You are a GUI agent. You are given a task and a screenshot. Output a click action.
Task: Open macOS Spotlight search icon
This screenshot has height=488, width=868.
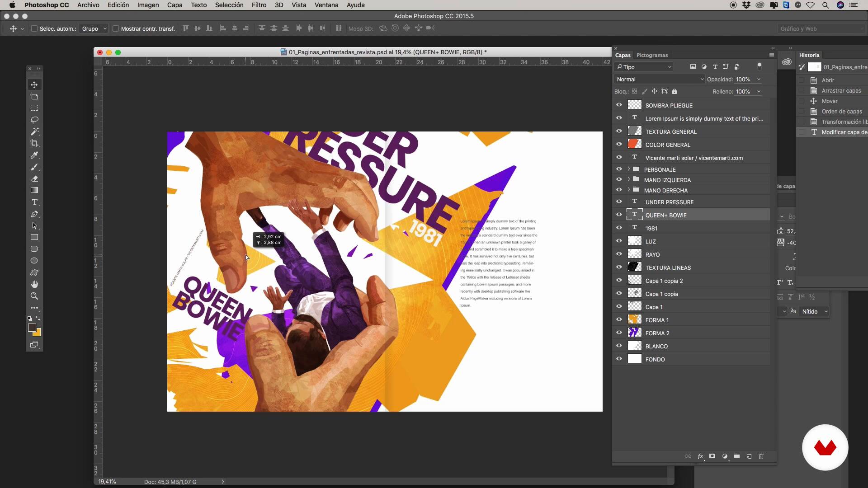[x=826, y=5]
